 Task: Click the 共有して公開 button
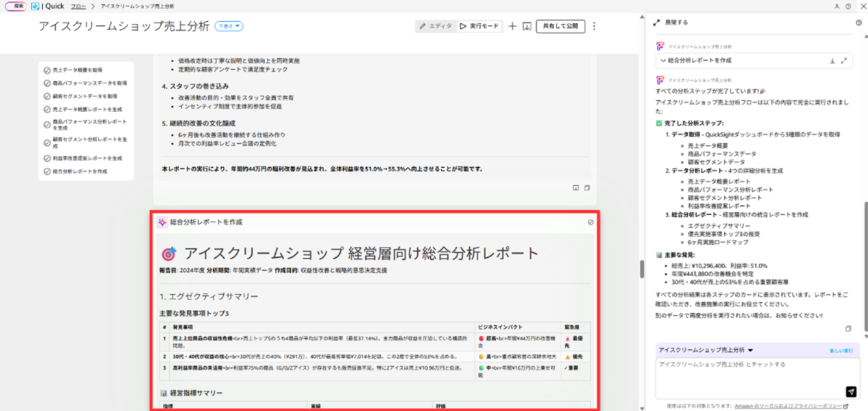pos(560,26)
